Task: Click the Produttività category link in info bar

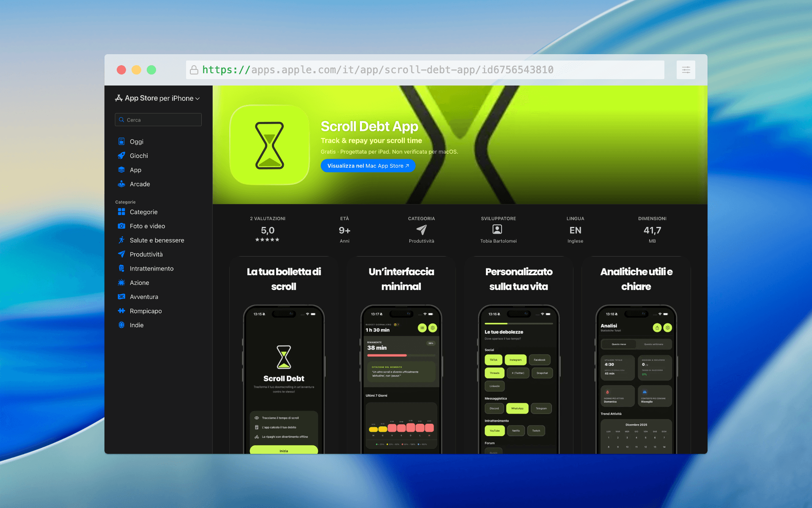Action: pyautogui.click(x=421, y=241)
